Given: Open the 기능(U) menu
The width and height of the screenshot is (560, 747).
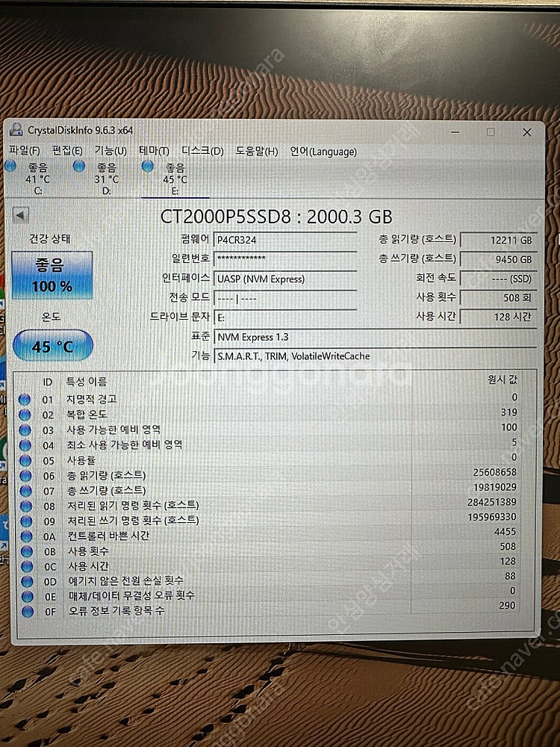Looking at the screenshot, I should coord(111,151).
